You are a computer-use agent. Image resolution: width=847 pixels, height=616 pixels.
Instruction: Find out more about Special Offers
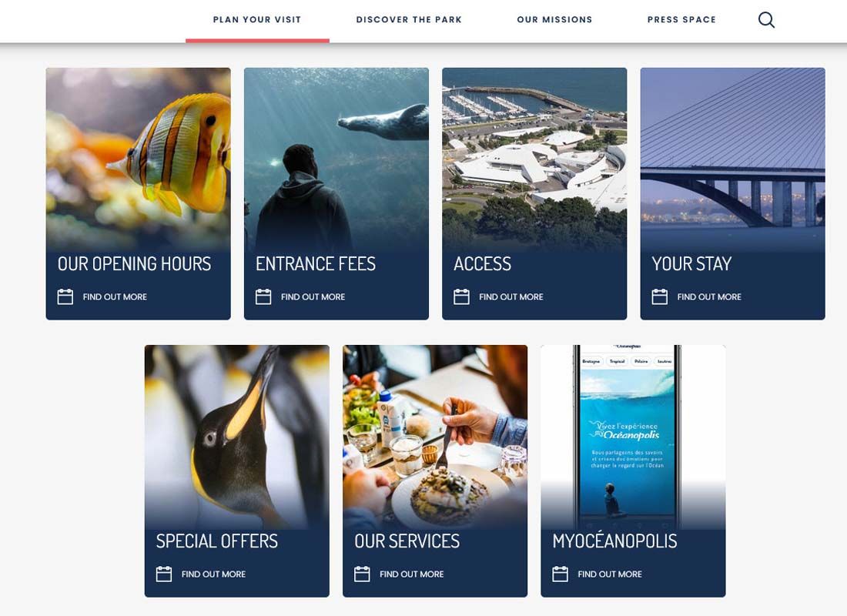[214, 574]
